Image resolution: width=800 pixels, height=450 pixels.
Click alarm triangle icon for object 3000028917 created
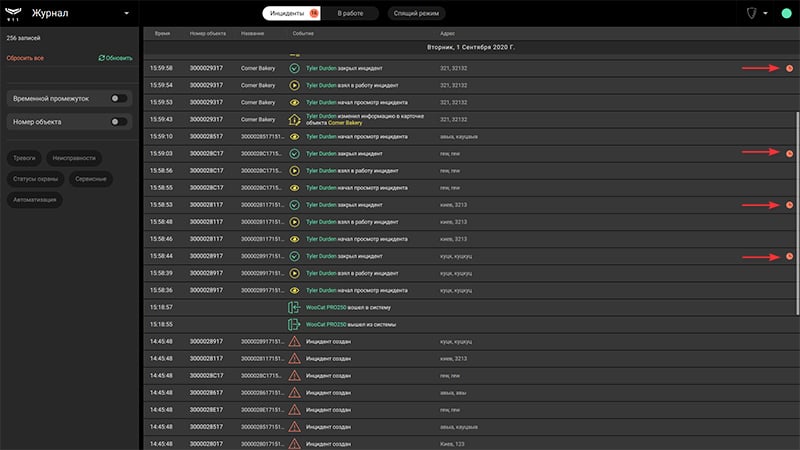[294, 341]
